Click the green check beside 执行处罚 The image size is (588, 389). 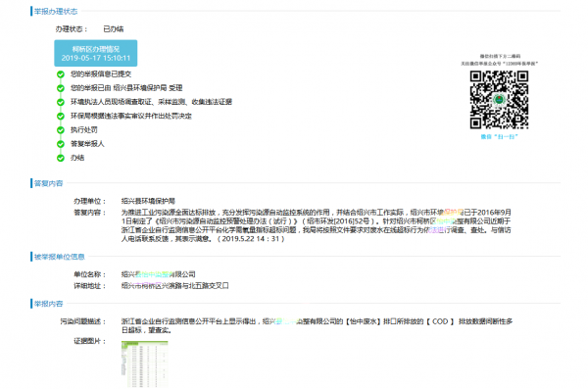point(61,130)
